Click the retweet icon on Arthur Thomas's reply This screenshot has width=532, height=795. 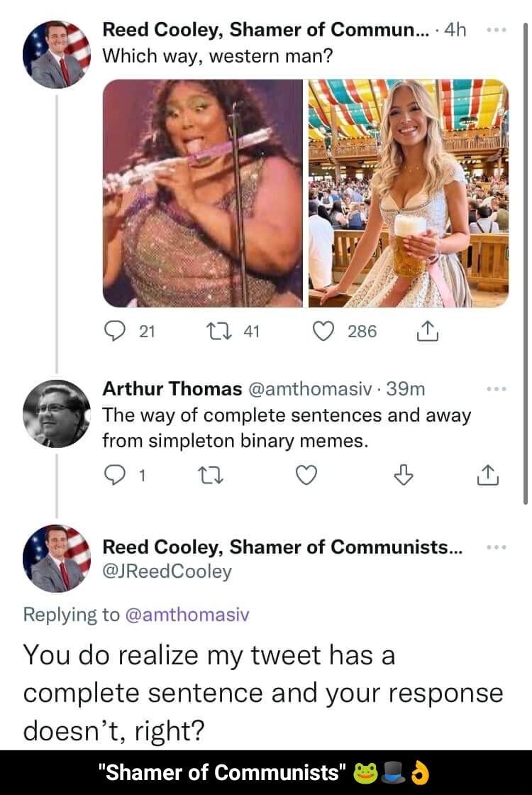pyautogui.click(x=209, y=476)
